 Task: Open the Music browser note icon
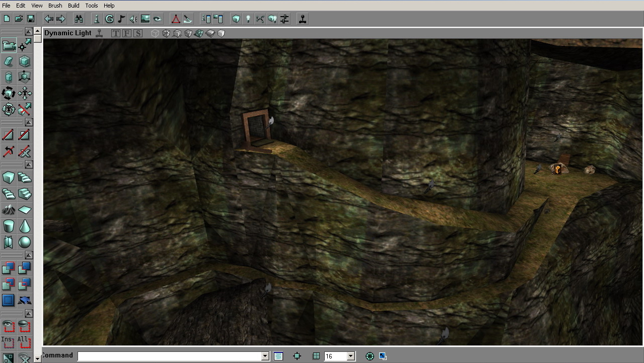[121, 19]
